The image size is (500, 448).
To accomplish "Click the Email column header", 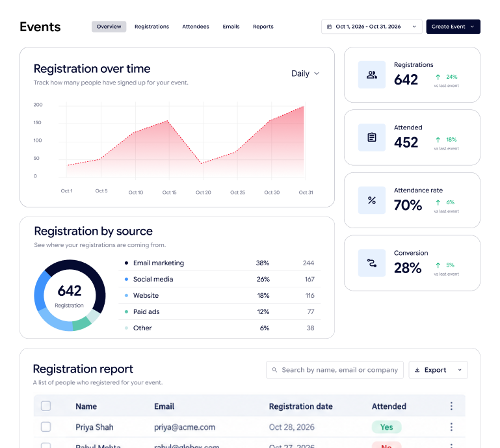I will tap(164, 406).
